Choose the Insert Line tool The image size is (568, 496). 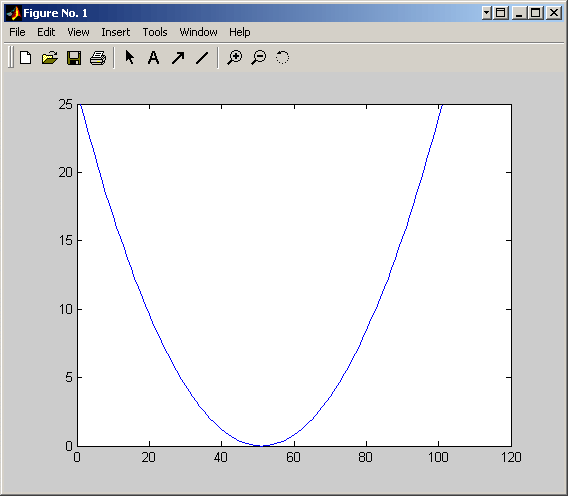pyautogui.click(x=202, y=58)
